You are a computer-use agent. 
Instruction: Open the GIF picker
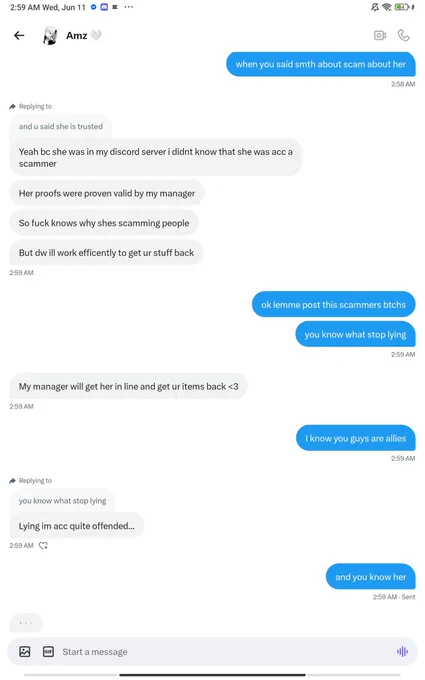[x=48, y=651]
